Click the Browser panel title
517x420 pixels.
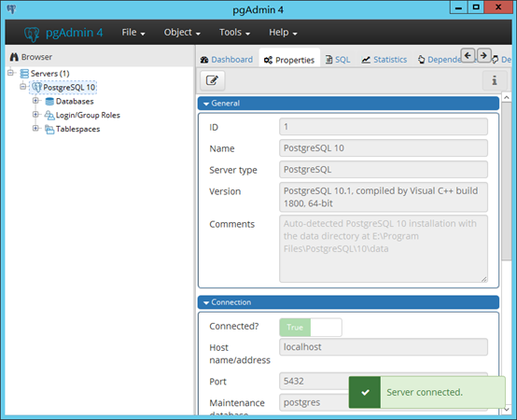(36, 57)
